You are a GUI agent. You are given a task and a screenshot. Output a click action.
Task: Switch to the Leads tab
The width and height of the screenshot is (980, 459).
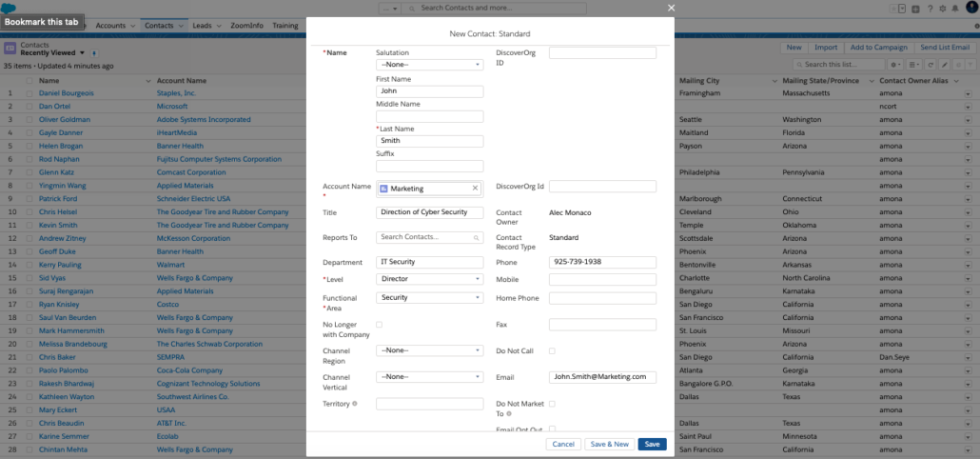202,26
